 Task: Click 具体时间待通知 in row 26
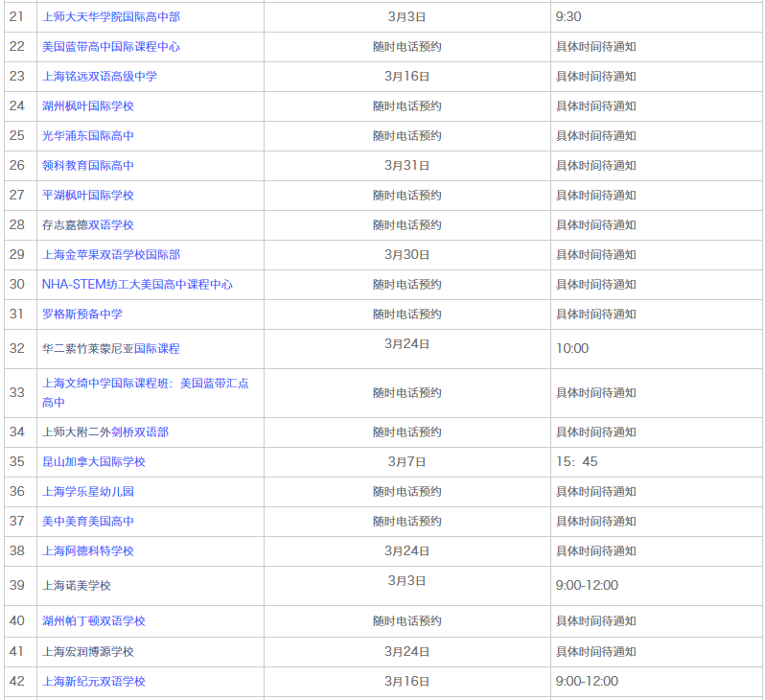(596, 166)
